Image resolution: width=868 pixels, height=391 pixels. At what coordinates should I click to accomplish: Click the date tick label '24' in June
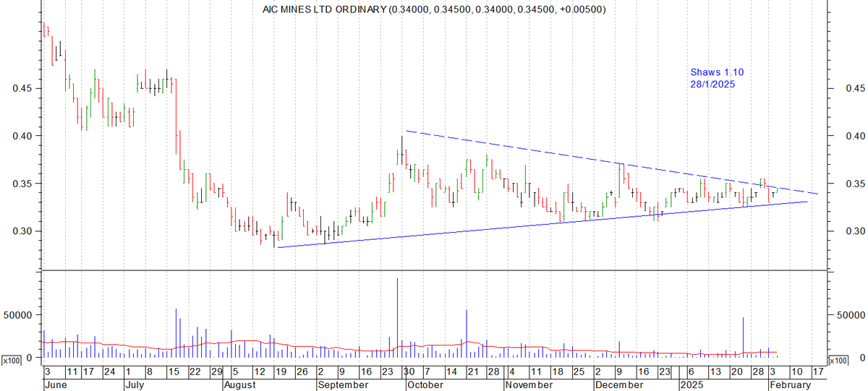109,372
